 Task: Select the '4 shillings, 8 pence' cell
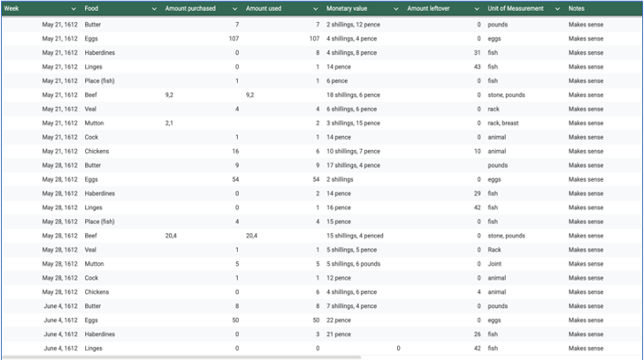pyautogui.click(x=351, y=52)
